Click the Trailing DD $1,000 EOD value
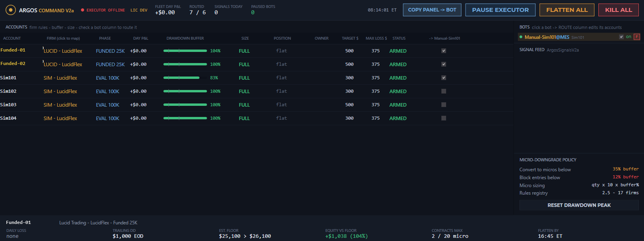The image size is (644, 241). click(x=128, y=236)
